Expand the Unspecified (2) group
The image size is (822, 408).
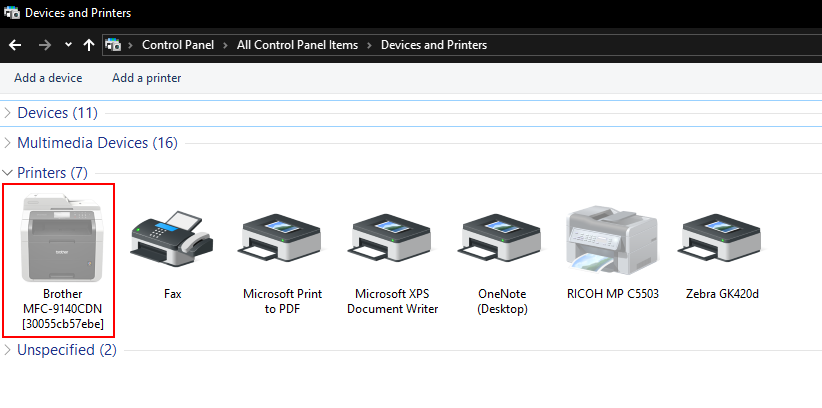click(x=10, y=350)
